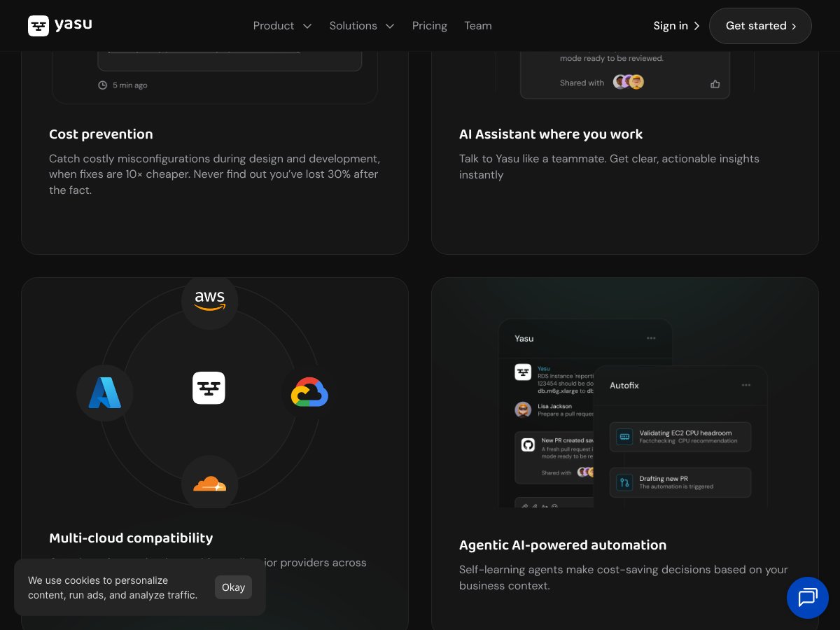This screenshot has height=630, width=840.
Task: Open the Team page
Action: 477,26
